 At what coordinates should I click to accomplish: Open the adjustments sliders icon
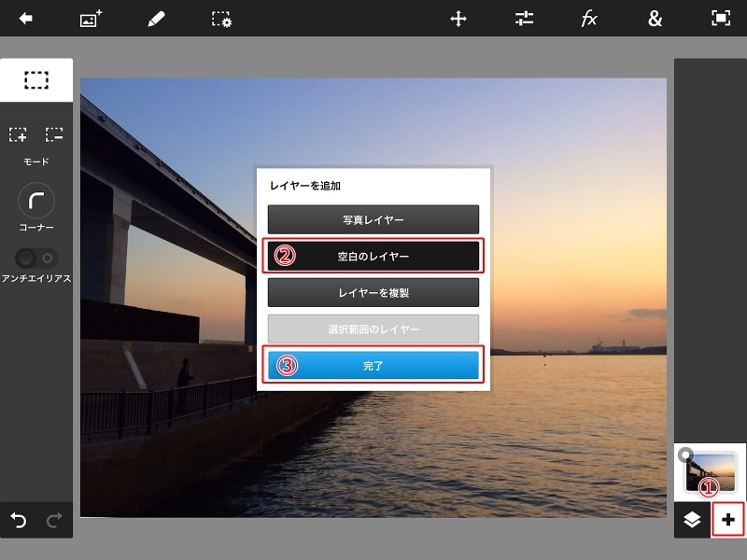coord(524,19)
